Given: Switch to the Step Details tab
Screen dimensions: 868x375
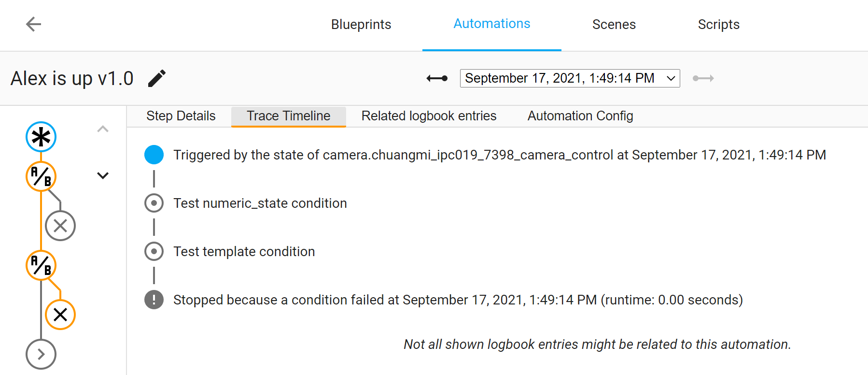Looking at the screenshot, I should tap(181, 116).
